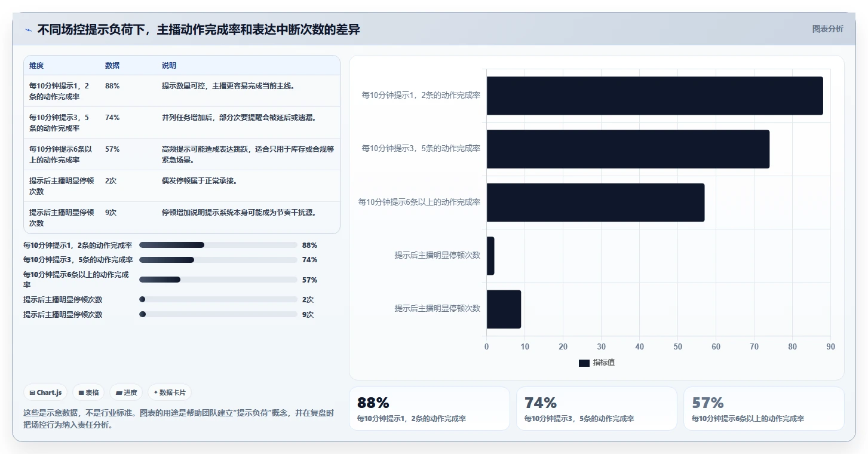Click chart y-axis label 每10分钟提示1，2条的动作完成率
The width and height of the screenshot is (868, 454).
click(421, 95)
